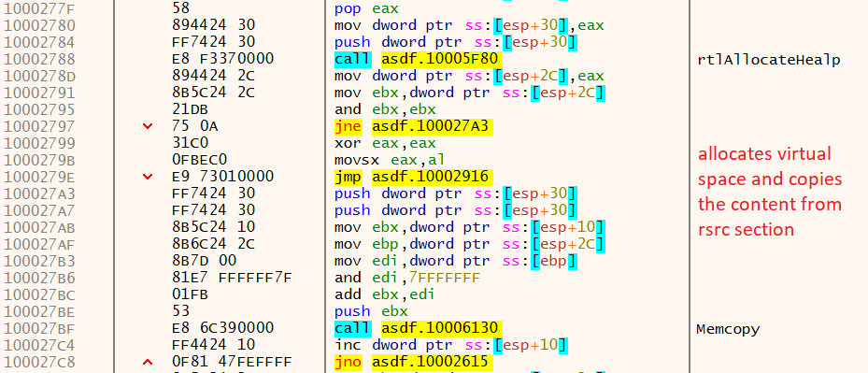Select push ebx instruction
The height and width of the screenshot is (373, 868).
[x=371, y=311]
